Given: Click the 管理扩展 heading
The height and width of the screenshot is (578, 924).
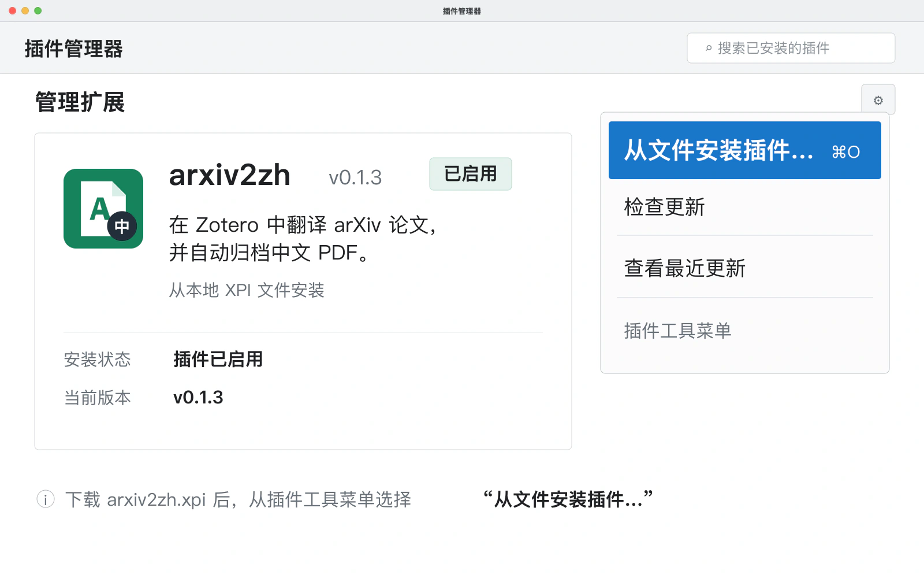Looking at the screenshot, I should tap(80, 102).
